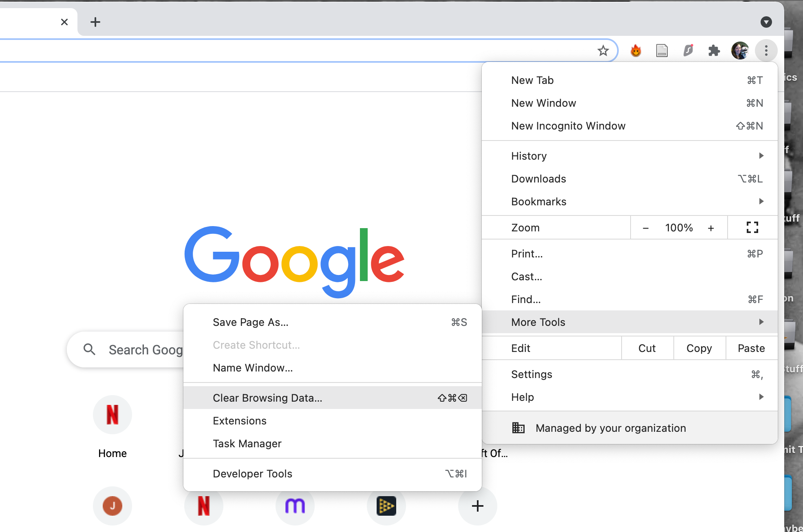Add a new shortcut with the plus tile
This screenshot has width=803, height=532.
(x=477, y=506)
